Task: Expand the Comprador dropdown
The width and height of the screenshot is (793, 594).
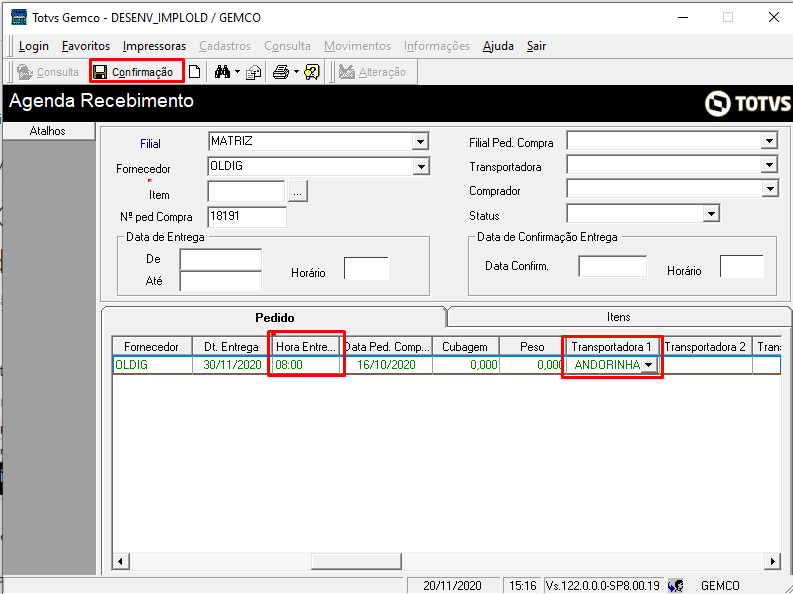Action: pyautogui.click(x=770, y=189)
